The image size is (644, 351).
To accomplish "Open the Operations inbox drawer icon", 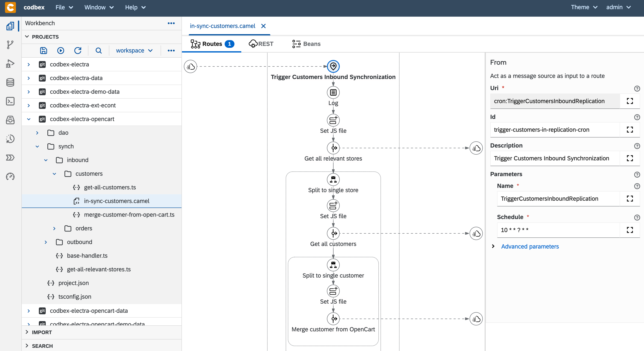I will tap(10, 120).
